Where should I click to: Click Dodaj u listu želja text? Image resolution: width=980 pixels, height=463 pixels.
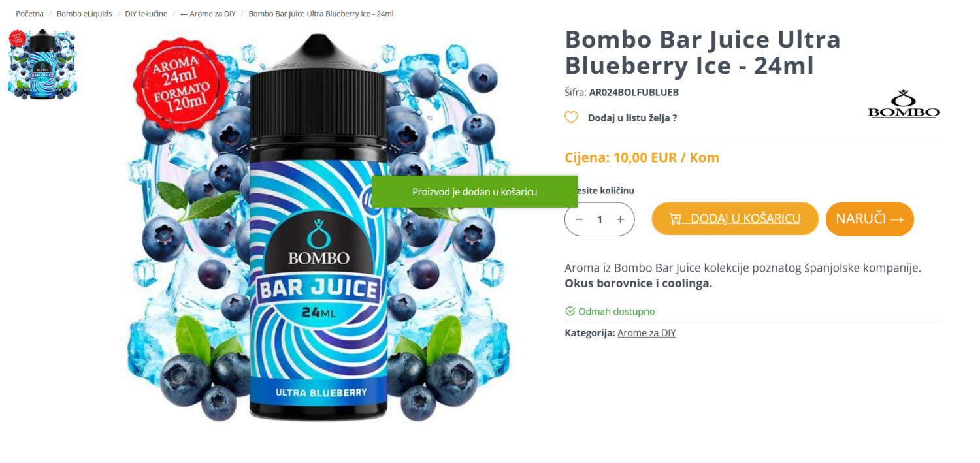[x=632, y=118]
